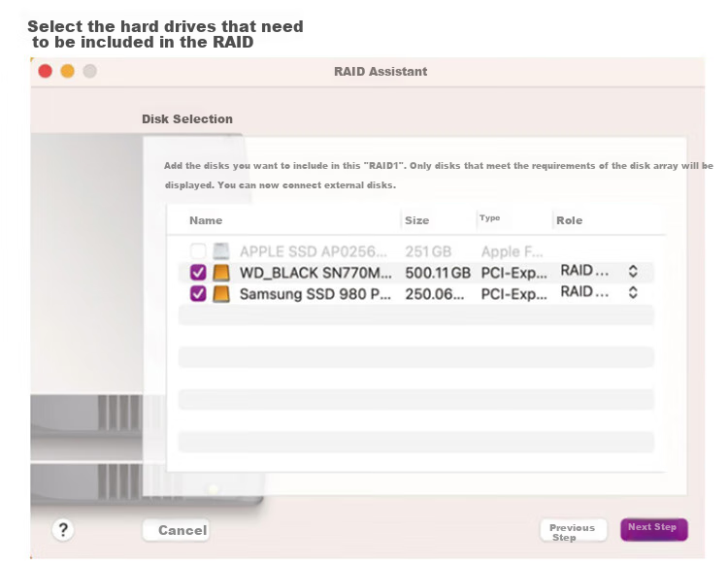728x565 pixels.
Task: Check the APPLE SSD AP0256 disk checkbox
Action: pos(198,251)
